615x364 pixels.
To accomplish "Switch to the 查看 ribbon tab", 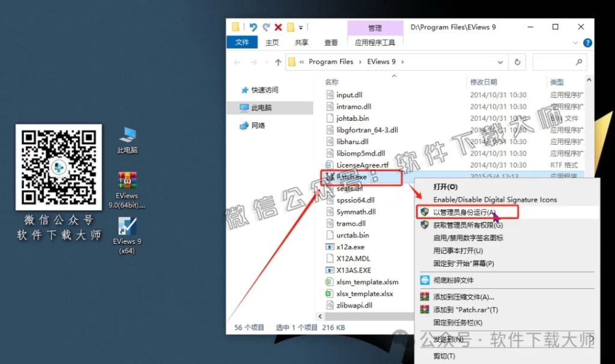I will tap(332, 43).
